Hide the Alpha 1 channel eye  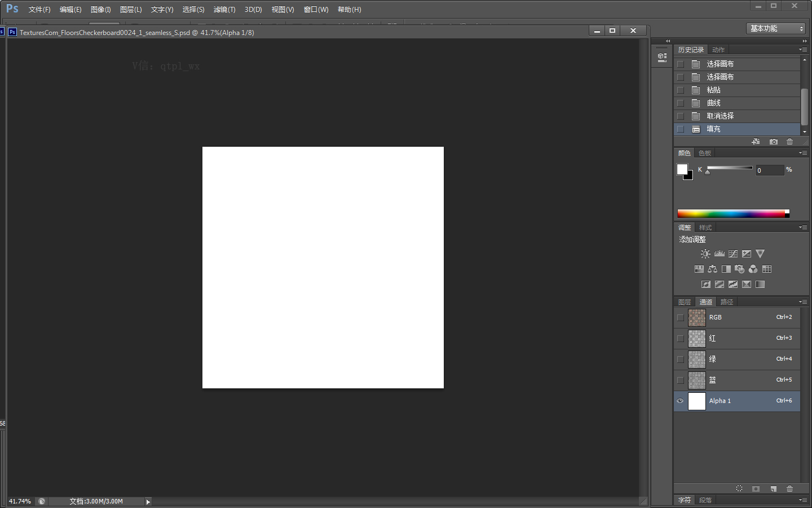coord(680,401)
